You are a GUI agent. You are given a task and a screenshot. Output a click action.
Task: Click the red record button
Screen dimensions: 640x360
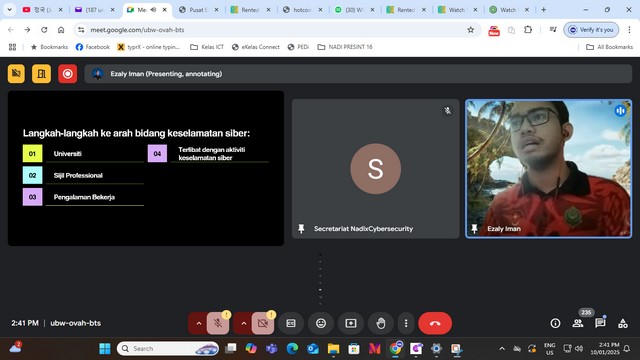pos(67,74)
